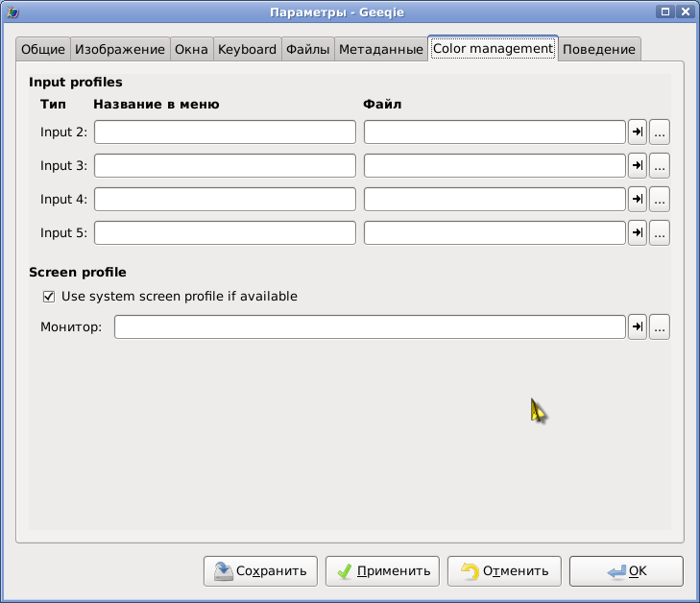Browse for monitor profile file
The height and width of the screenshot is (603, 700).
point(660,327)
